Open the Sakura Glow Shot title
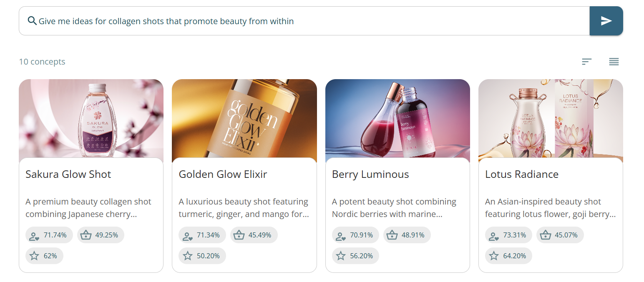Viewport: 644px width, 282px height. [x=68, y=174]
